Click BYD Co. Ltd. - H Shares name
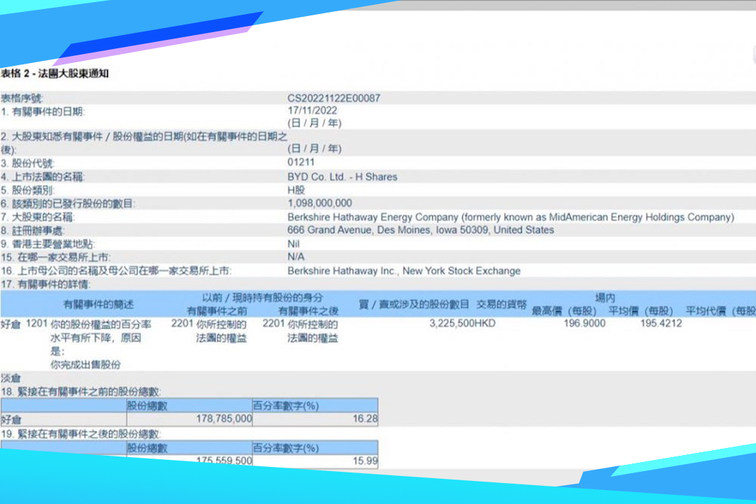 342,177
